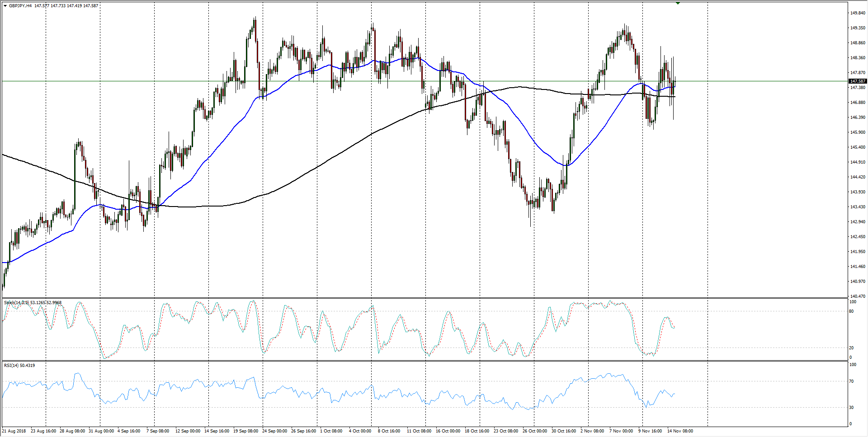Click the GBPJPY,H4 symbol title text
This screenshot has width=868, height=437.
[20, 6]
